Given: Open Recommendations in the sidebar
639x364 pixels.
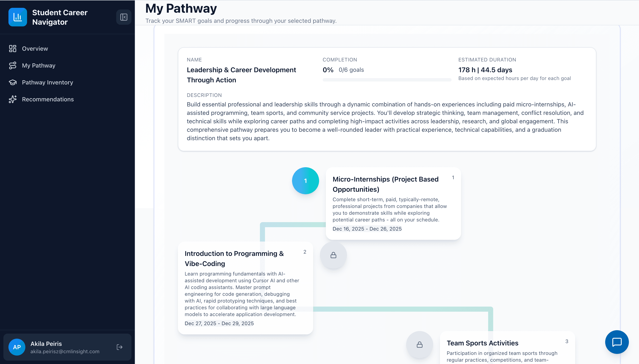Looking at the screenshot, I should [48, 99].
